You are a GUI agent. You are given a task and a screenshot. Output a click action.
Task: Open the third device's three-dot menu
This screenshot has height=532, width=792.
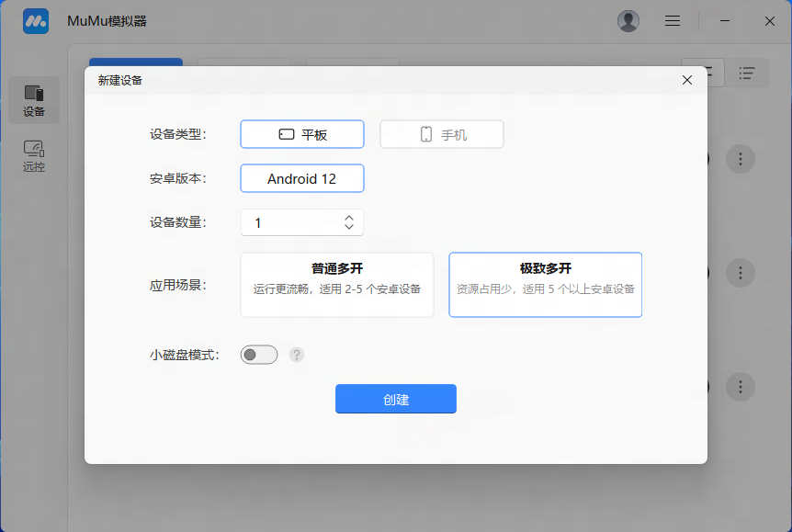tap(741, 386)
